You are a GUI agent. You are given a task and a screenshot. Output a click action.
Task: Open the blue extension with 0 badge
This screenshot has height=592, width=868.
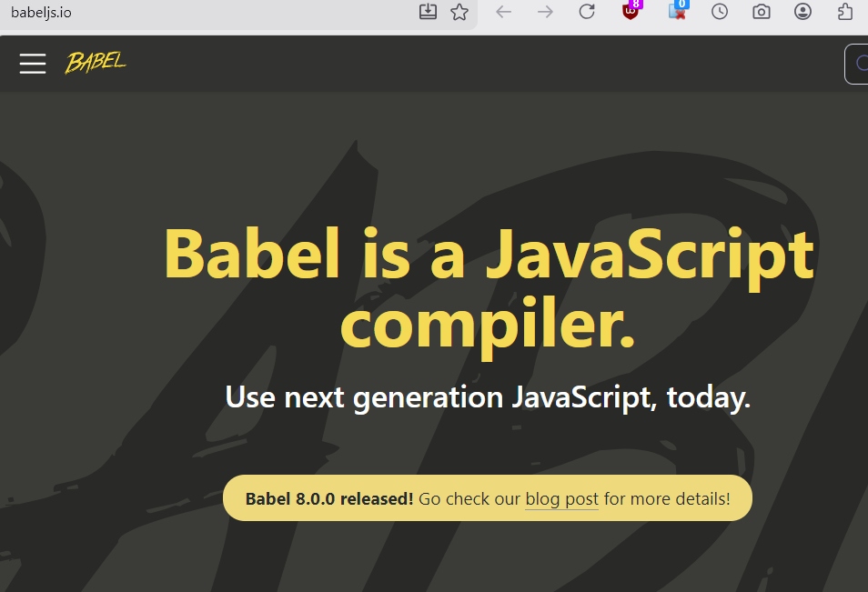[x=678, y=11]
